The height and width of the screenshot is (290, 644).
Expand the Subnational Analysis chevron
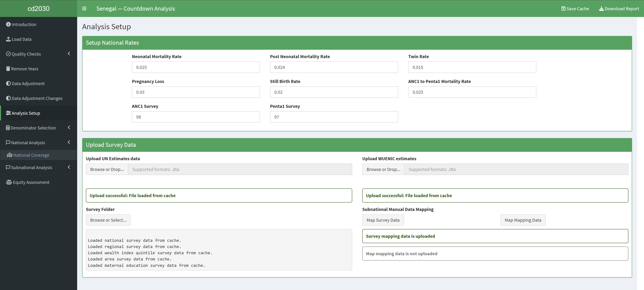[69, 167]
